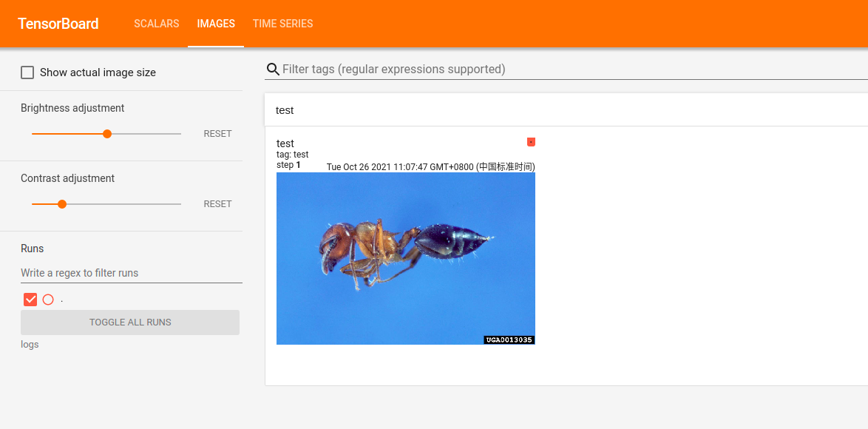Reset the brightness adjustment
868x429 pixels.
(217, 134)
